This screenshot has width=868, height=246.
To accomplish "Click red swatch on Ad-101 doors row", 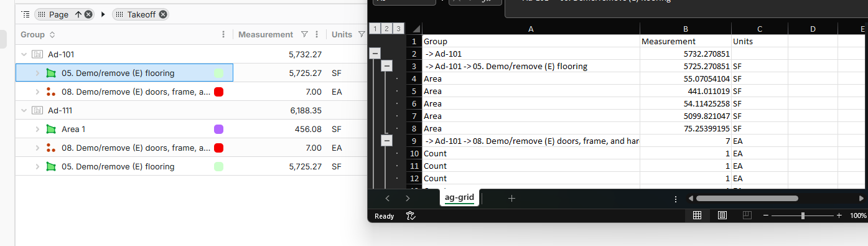I will [218, 92].
